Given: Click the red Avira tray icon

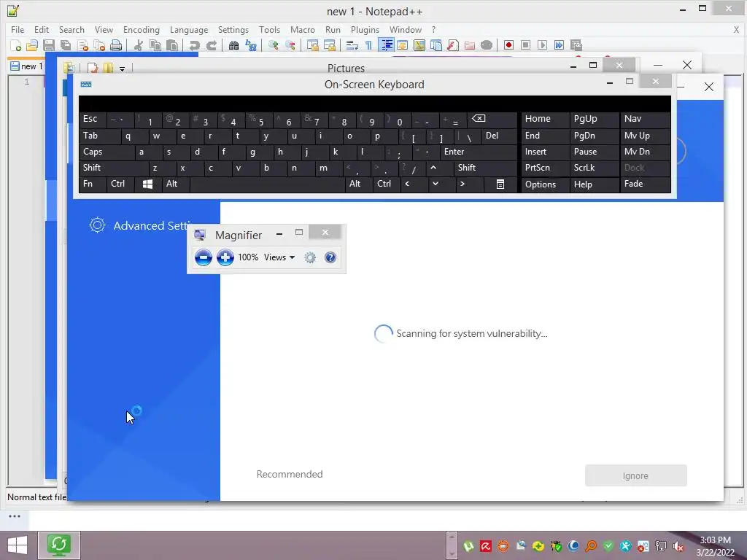Looking at the screenshot, I should [x=485, y=546].
